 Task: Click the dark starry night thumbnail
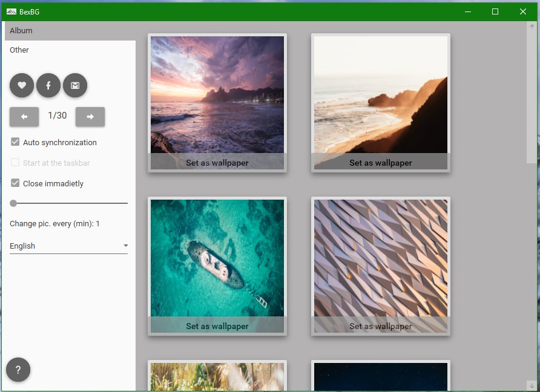click(x=381, y=376)
